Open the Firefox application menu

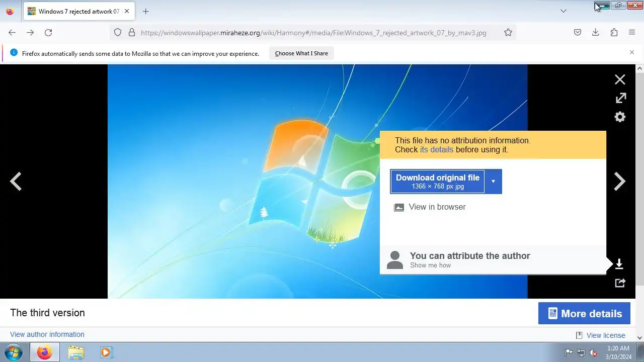click(632, 33)
